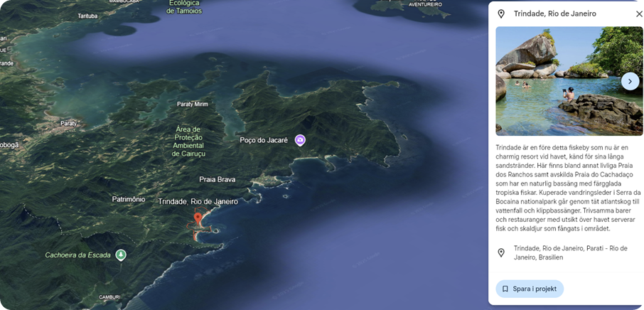Click the Trindade, Rio de Janeiro map label
The image size is (644, 310).
point(198,202)
